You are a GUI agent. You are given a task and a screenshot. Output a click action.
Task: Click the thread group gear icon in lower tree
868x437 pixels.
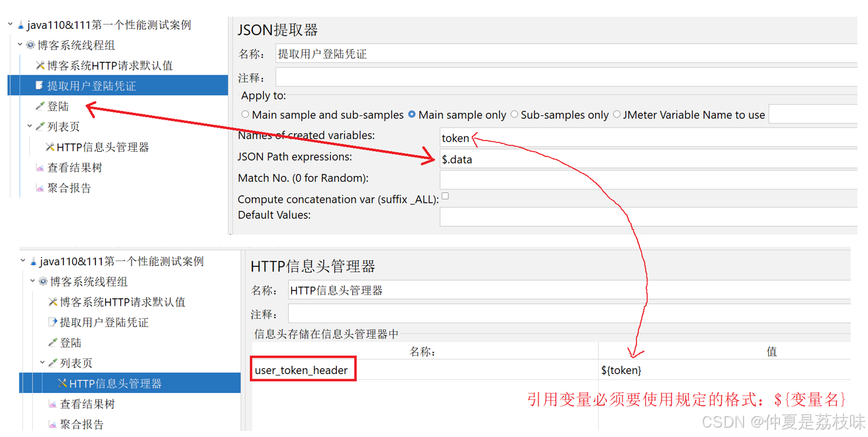pos(43,282)
